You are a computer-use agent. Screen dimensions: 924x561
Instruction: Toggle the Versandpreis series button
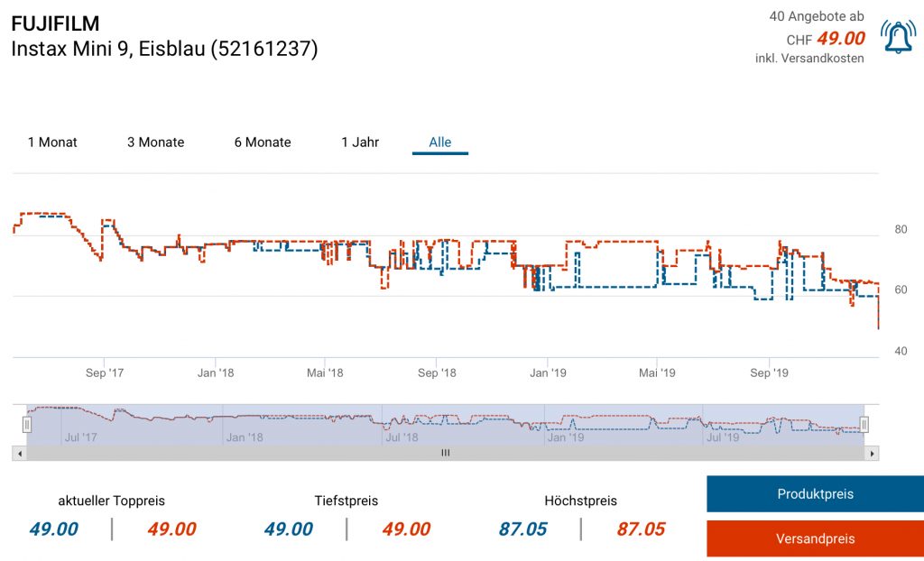tap(815, 538)
